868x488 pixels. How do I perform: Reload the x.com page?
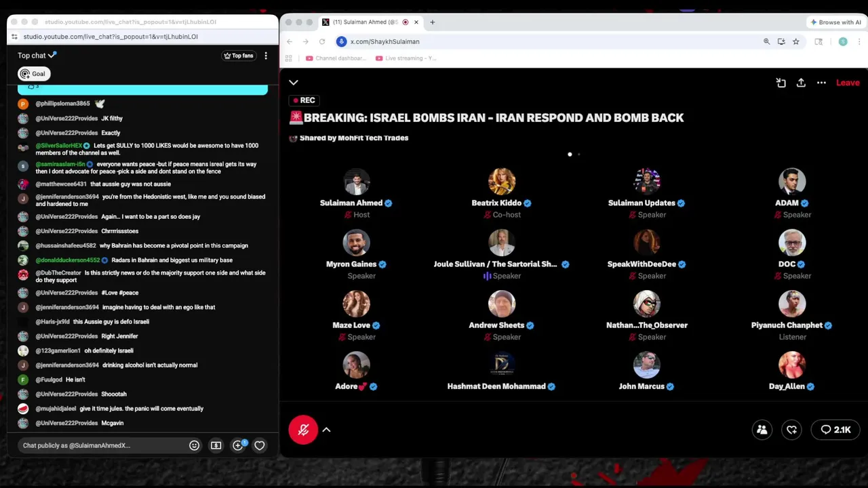click(x=322, y=41)
